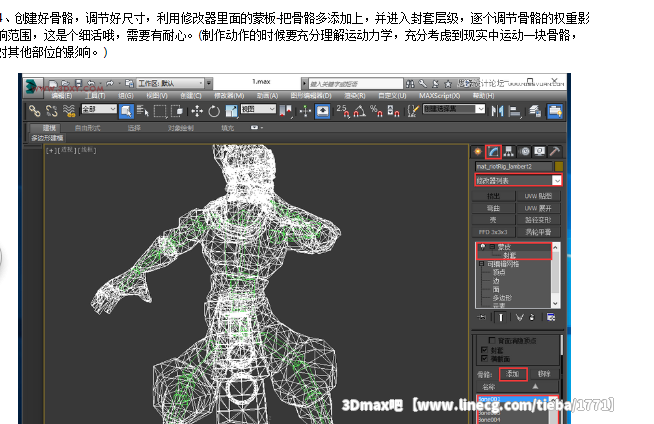Undo the last action with the undo arrow
This screenshot has height=424, width=654.
(91, 83)
